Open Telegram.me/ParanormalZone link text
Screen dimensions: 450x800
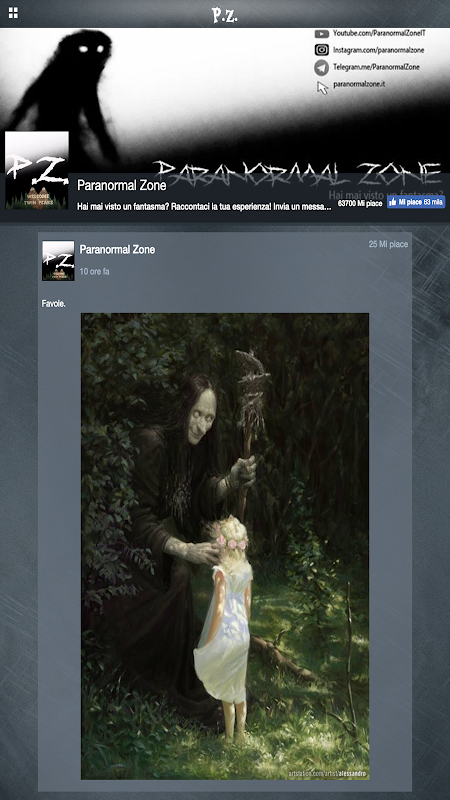pos(377,67)
